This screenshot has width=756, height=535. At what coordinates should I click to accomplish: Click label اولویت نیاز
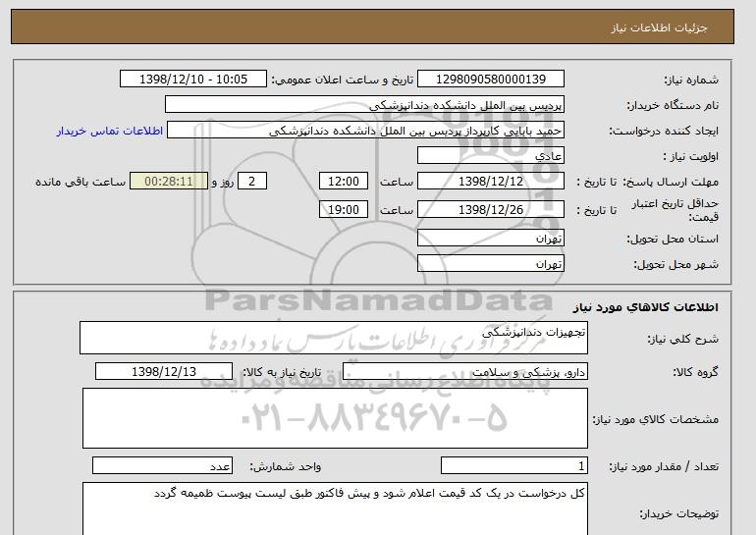690,156
